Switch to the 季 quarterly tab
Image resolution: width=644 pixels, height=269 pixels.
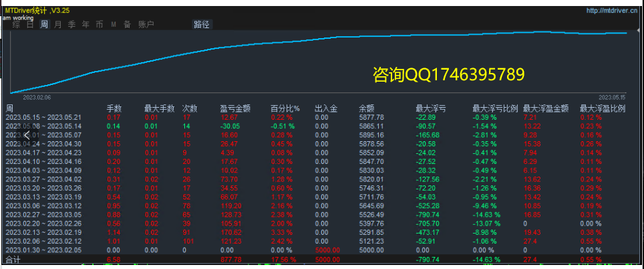click(72, 25)
